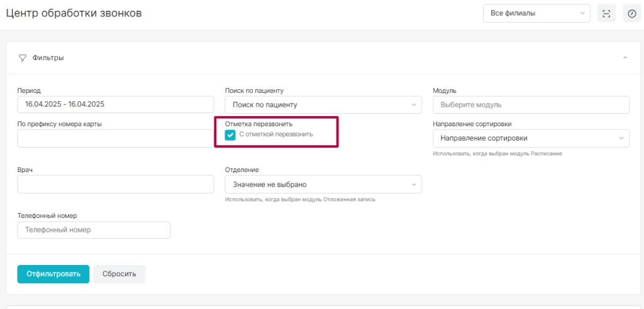644x309 pixels.
Task: Click the funnel Filters icon
Action: [23, 58]
